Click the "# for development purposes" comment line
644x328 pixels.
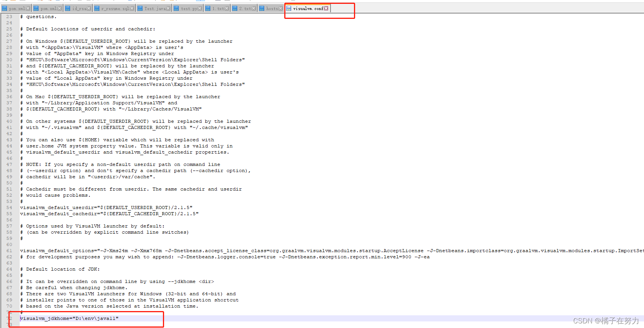click(x=225, y=257)
